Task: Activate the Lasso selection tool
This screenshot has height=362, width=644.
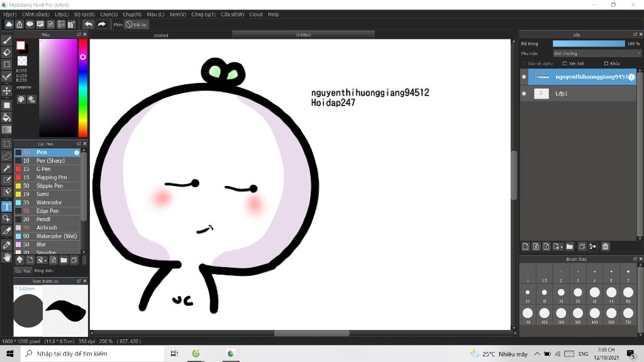Action: point(6,156)
